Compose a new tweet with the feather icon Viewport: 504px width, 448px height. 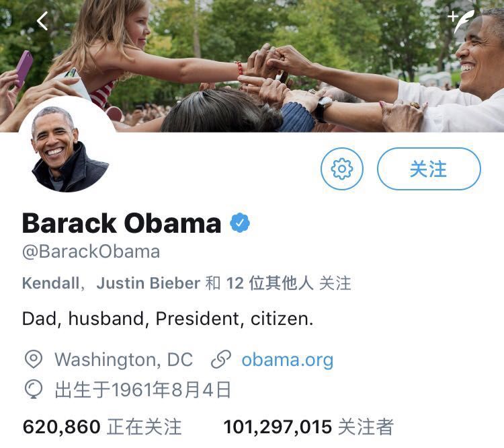462,21
